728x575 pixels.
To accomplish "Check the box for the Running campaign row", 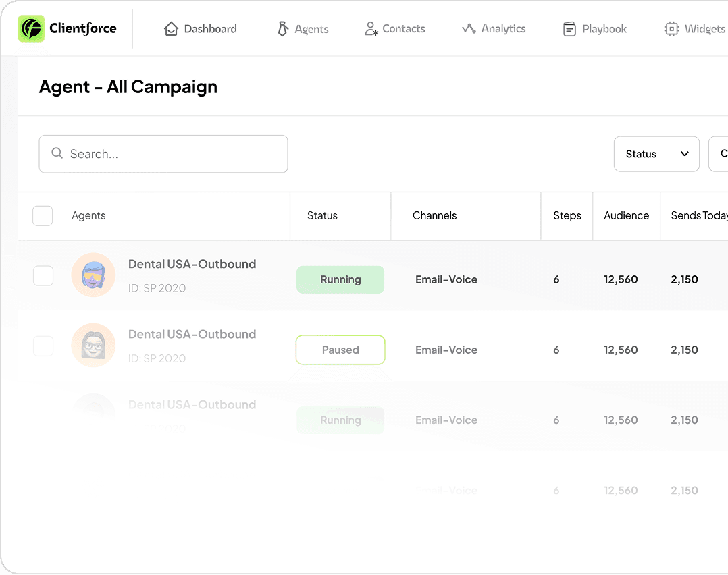I will coord(43,275).
